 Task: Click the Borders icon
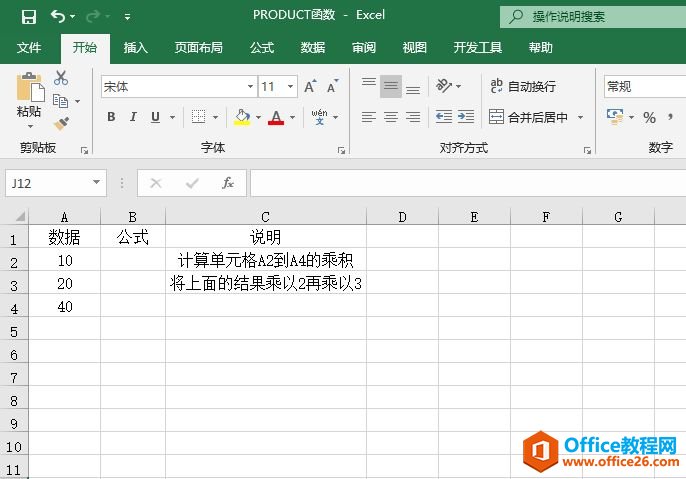click(198, 117)
